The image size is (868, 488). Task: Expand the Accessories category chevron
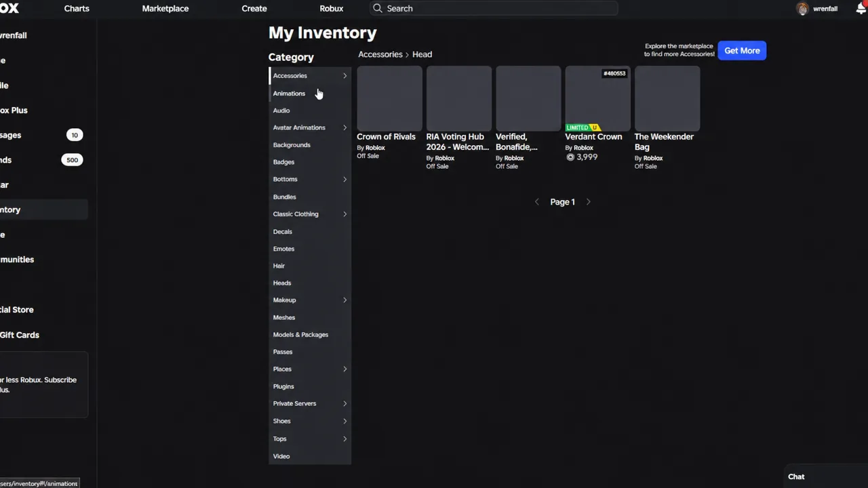pyautogui.click(x=344, y=76)
